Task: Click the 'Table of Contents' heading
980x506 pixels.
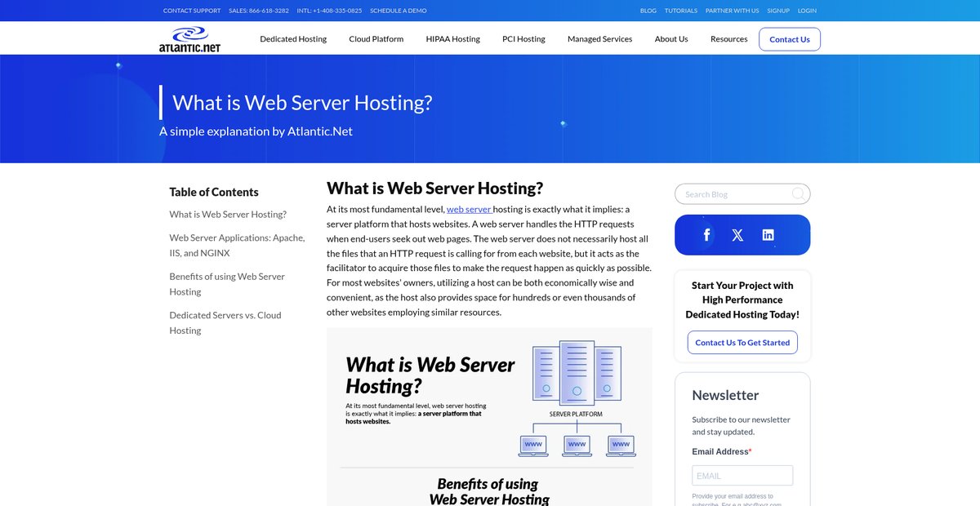Action: point(214,192)
